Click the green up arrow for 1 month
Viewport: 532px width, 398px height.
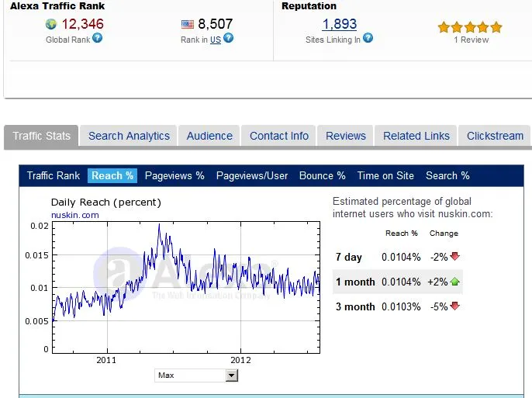tap(454, 282)
